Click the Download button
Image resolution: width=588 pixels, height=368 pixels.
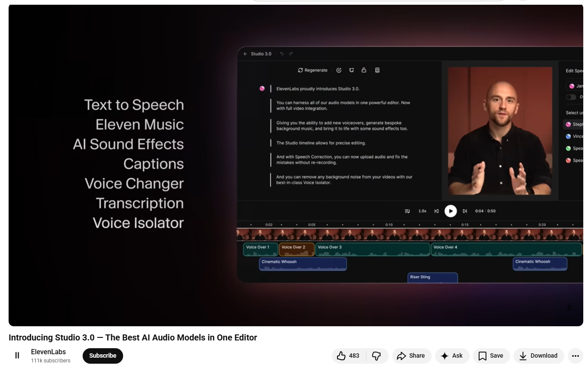pos(538,356)
